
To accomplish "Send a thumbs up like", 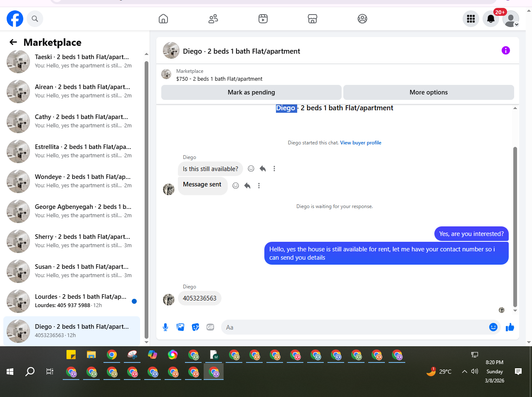I will click(510, 327).
